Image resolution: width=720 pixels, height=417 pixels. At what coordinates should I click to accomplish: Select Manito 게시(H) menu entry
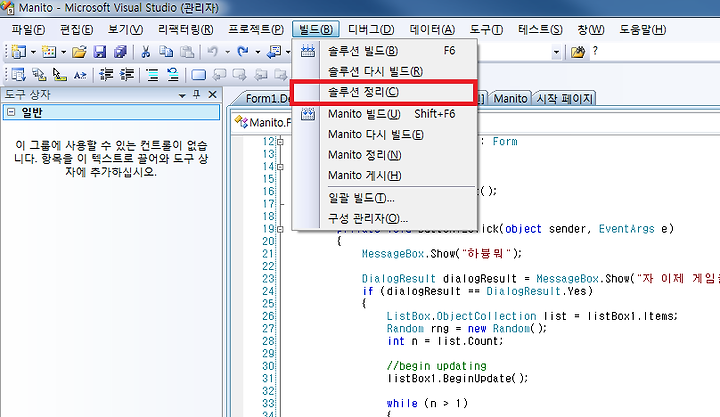pos(385,175)
